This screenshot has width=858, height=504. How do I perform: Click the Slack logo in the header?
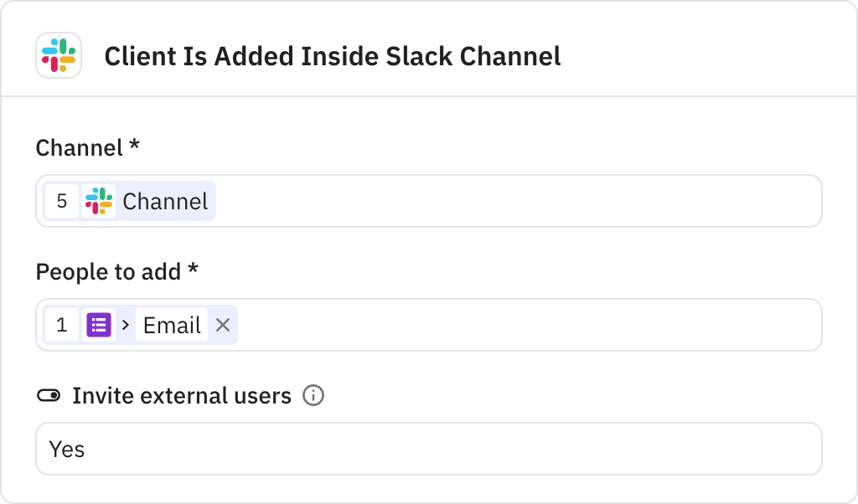pos(59,57)
